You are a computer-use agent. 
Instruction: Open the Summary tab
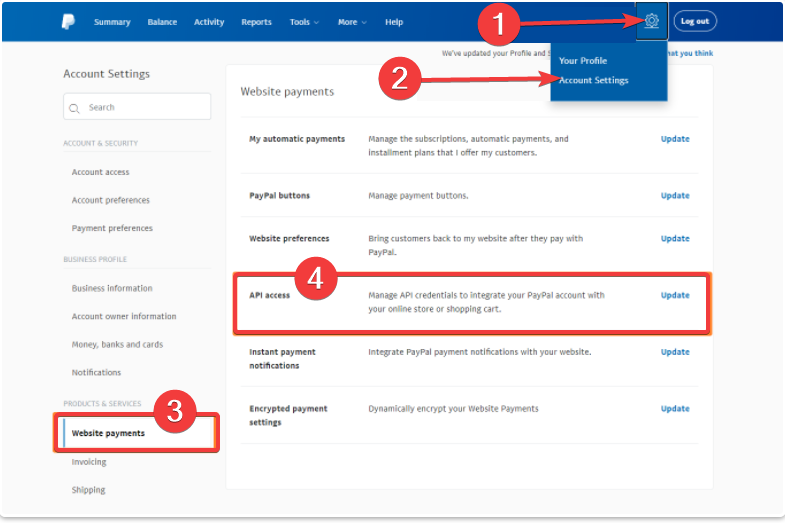[x=112, y=22]
